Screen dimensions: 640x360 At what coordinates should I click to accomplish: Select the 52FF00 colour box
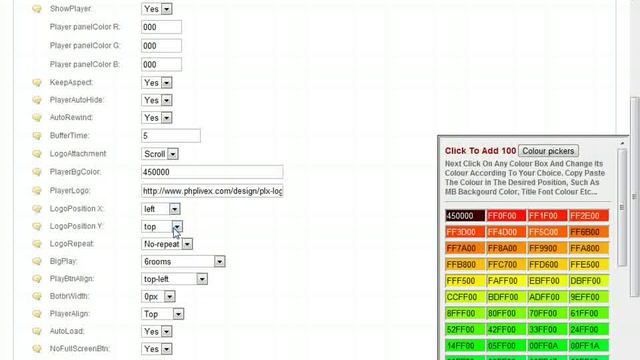pyautogui.click(x=465, y=330)
